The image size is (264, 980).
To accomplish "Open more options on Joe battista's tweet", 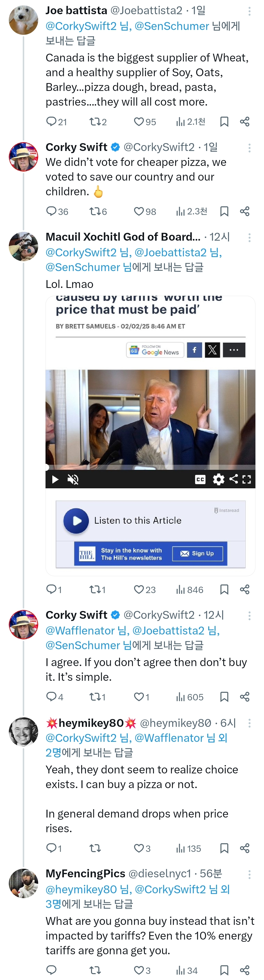I will (249, 12).
